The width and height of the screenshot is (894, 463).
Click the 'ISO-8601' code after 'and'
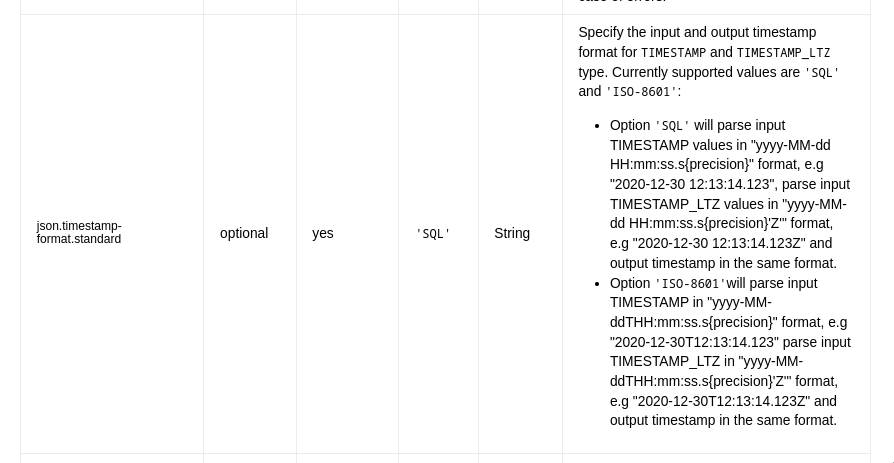(x=641, y=92)
